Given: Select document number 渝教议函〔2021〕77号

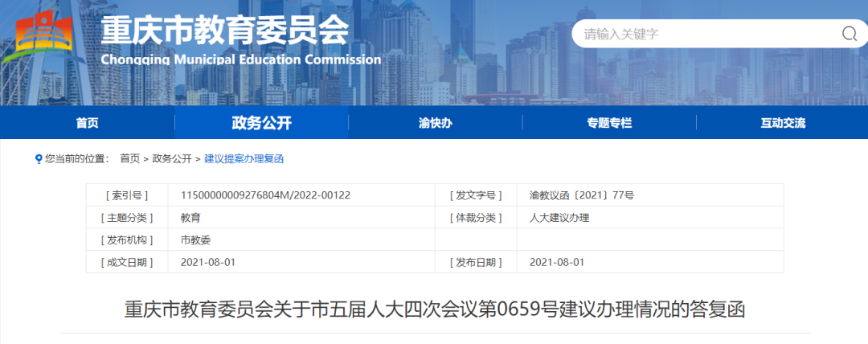Looking at the screenshot, I should click(x=582, y=195).
